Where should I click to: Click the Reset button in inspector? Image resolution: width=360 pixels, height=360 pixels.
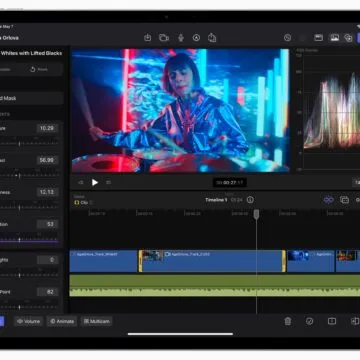39,69
